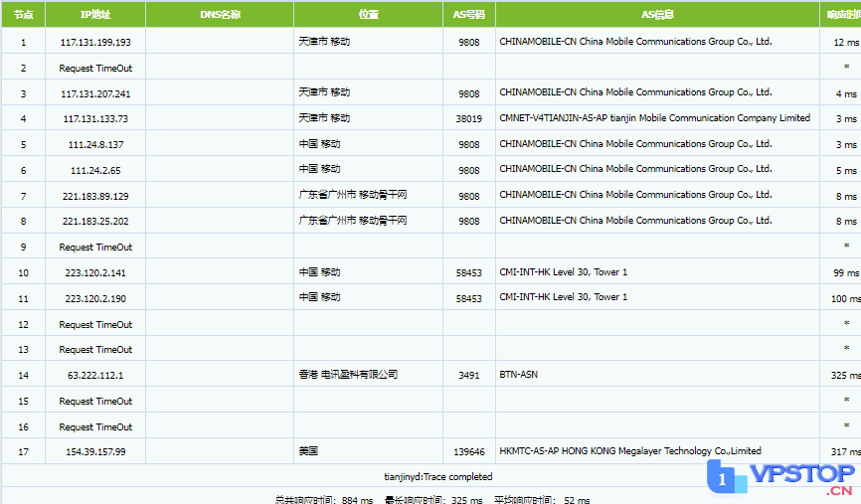Screen dimensions: 861x504
Task: Select IP address 154.39.157.99
Action: coord(95,452)
